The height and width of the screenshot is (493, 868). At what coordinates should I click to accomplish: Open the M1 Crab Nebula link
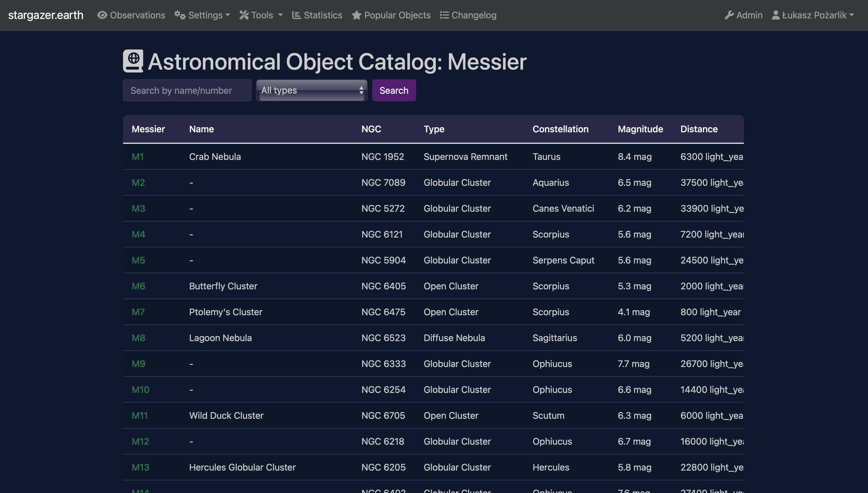[x=138, y=157]
